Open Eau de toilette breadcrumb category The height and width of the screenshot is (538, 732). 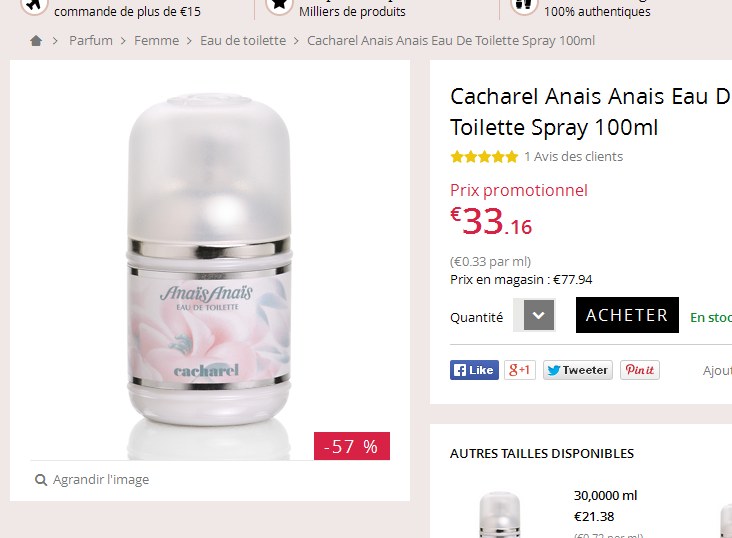tap(243, 41)
